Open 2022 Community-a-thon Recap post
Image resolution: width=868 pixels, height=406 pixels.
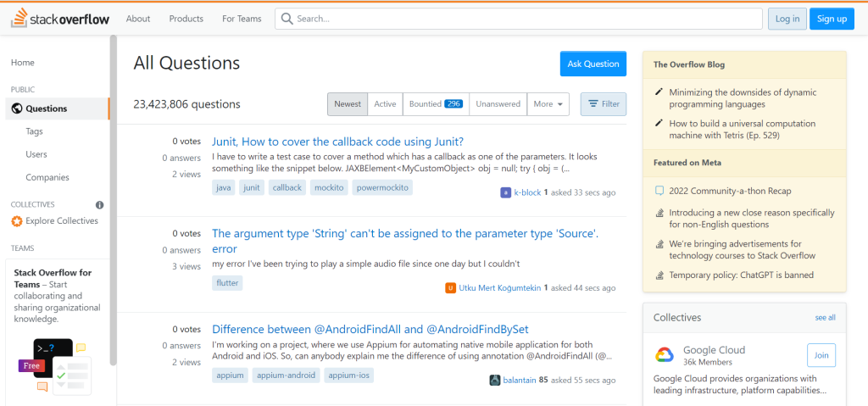tap(730, 191)
